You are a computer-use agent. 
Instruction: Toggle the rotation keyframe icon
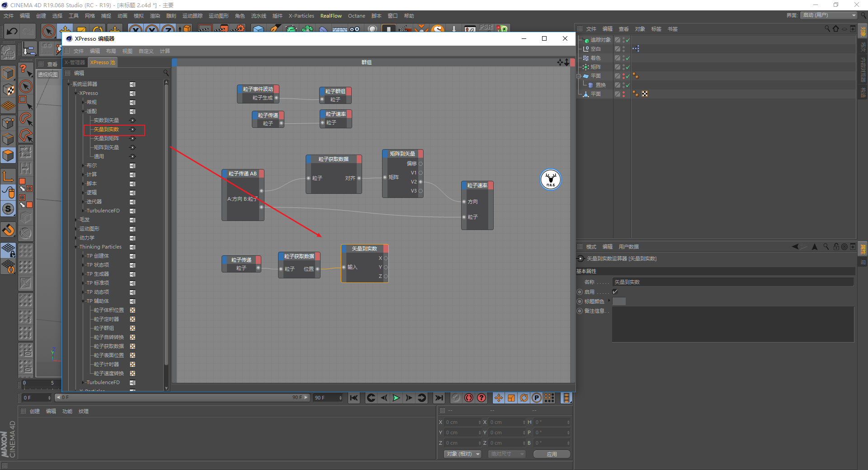pos(524,398)
